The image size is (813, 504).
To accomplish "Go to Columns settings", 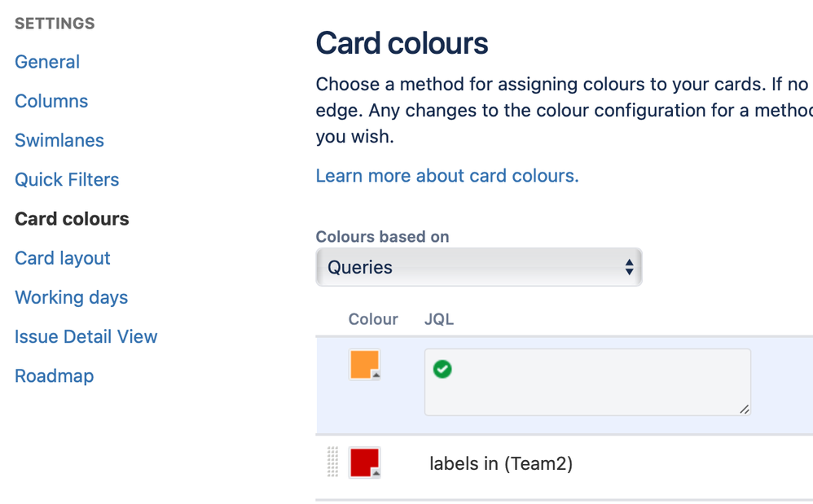I will (x=51, y=101).
